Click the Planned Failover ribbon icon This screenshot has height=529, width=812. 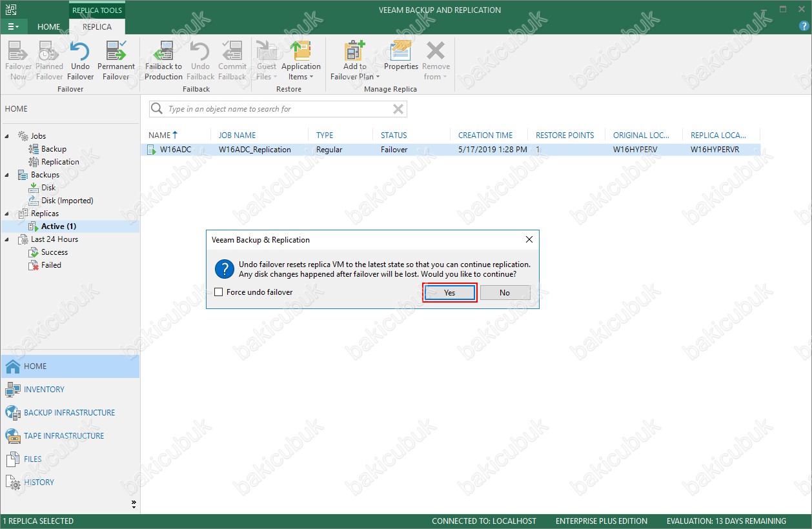tap(50, 61)
